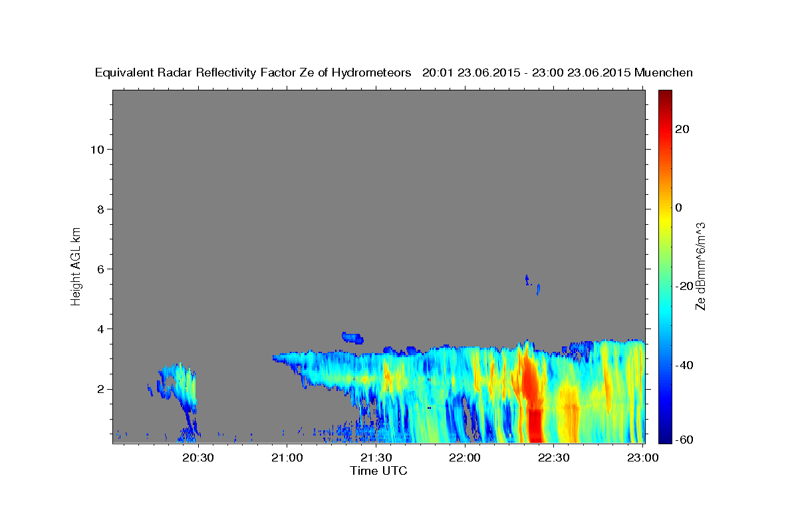Click the '22:30' time tick label
The height and width of the screenshot is (532, 798).
553,458
